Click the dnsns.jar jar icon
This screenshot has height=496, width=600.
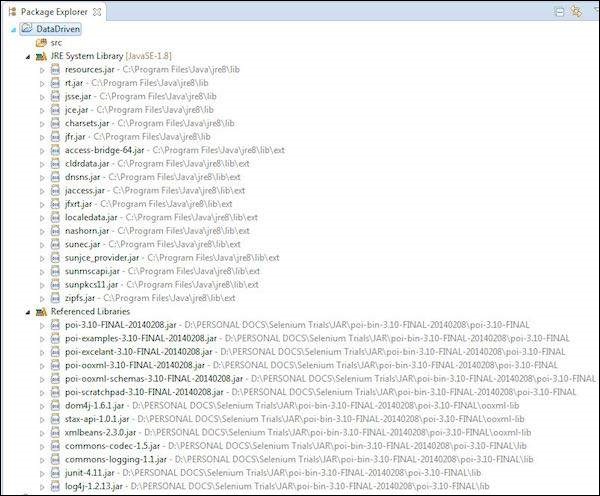click(55, 177)
